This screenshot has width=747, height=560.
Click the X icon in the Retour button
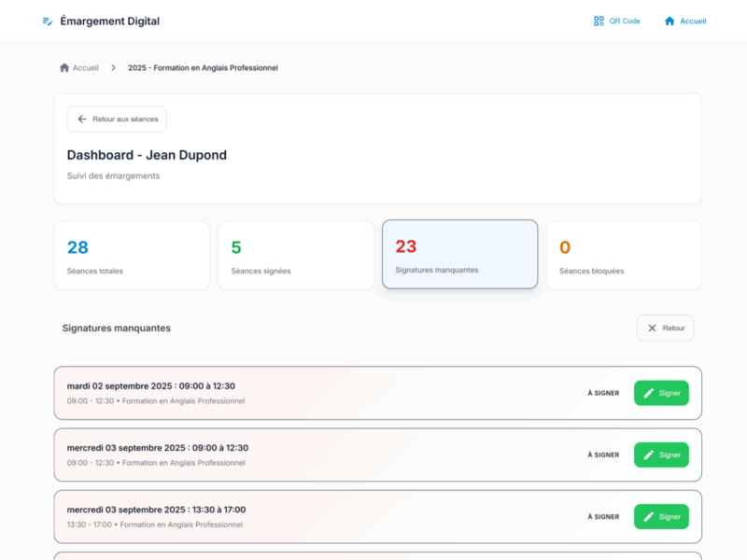(652, 328)
